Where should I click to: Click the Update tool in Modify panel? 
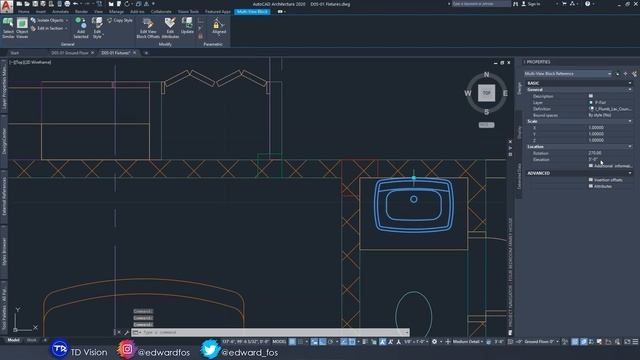click(187, 26)
